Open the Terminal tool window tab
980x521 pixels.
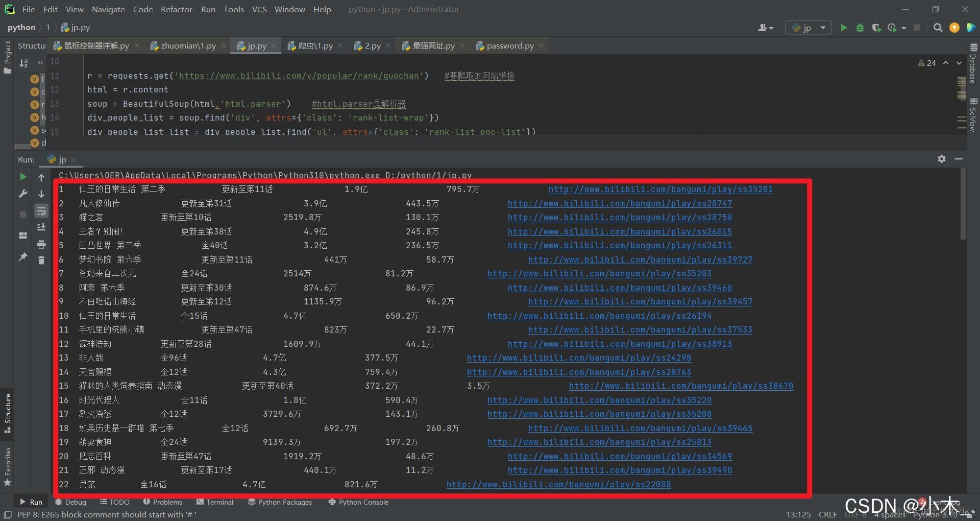(x=215, y=502)
